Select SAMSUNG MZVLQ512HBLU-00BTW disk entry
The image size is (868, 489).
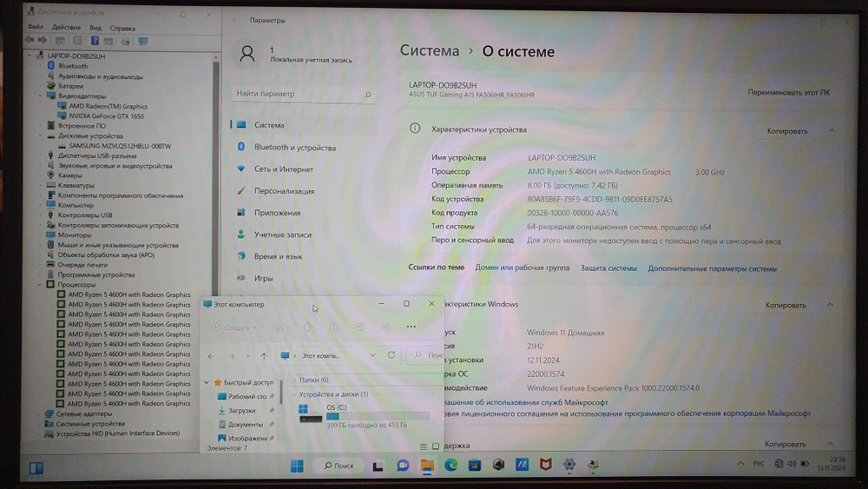[x=120, y=146]
